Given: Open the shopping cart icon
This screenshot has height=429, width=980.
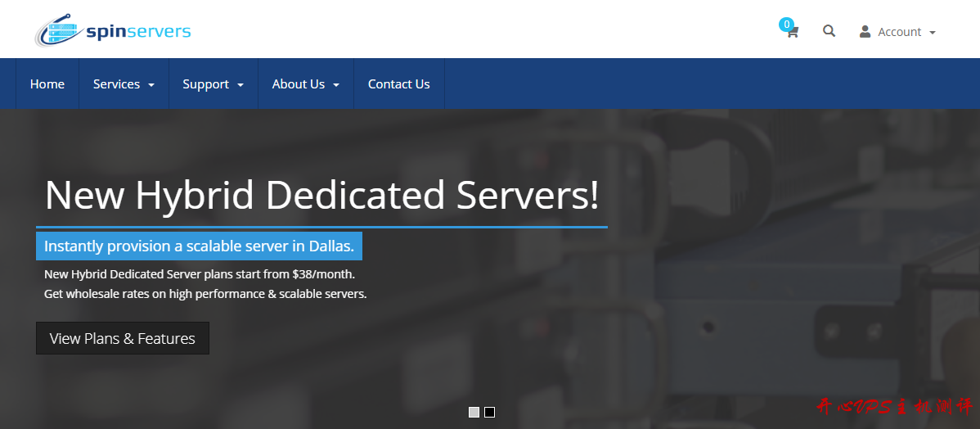Looking at the screenshot, I should click(x=792, y=33).
